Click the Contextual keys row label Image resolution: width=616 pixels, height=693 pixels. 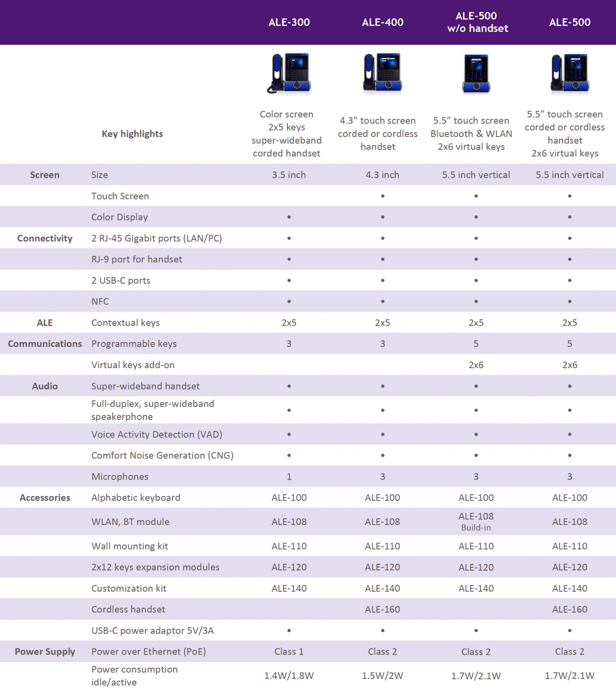[x=125, y=323]
